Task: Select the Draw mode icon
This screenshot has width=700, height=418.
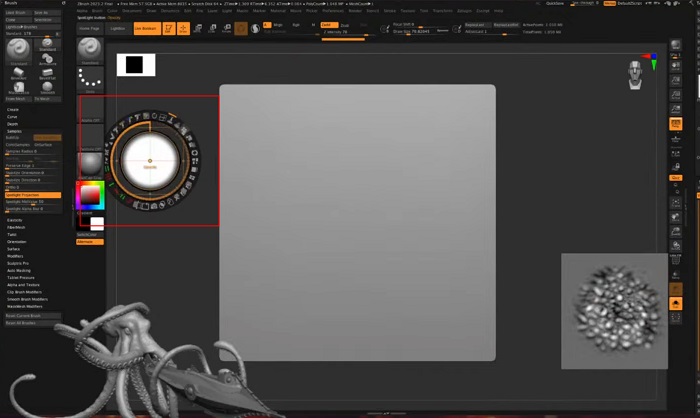Action: 183,28
